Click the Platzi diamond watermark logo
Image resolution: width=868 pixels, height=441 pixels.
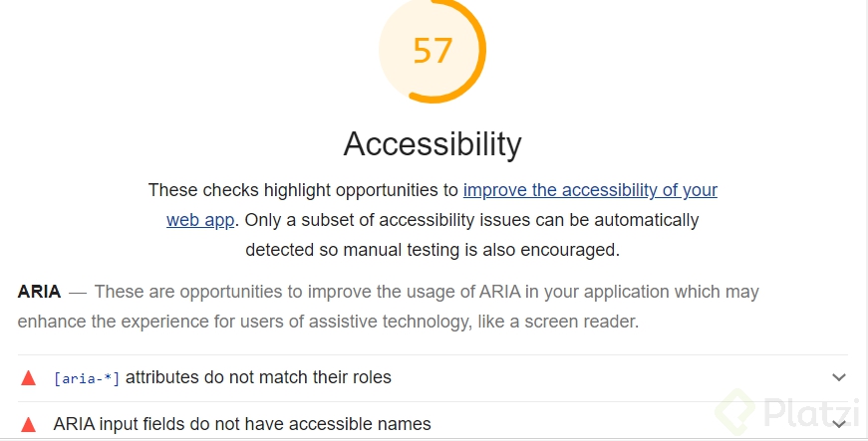(x=735, y=413)
